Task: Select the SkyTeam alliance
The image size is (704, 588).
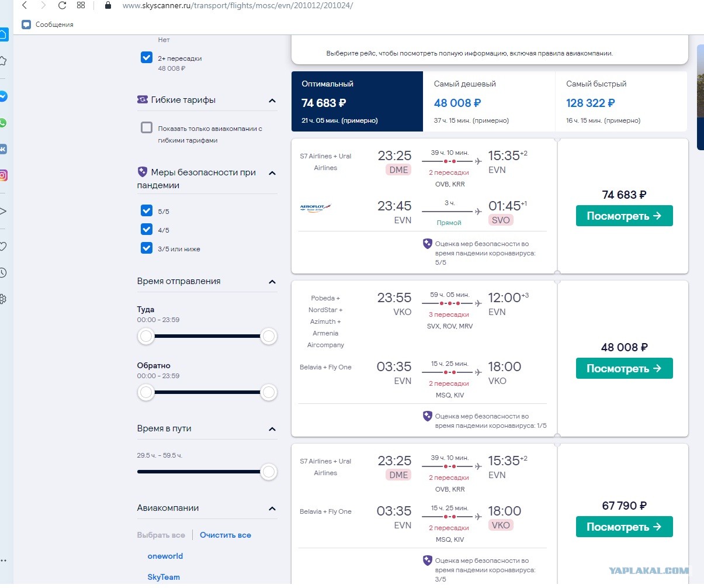Action: pyautogui.click(x=164, y=577)
